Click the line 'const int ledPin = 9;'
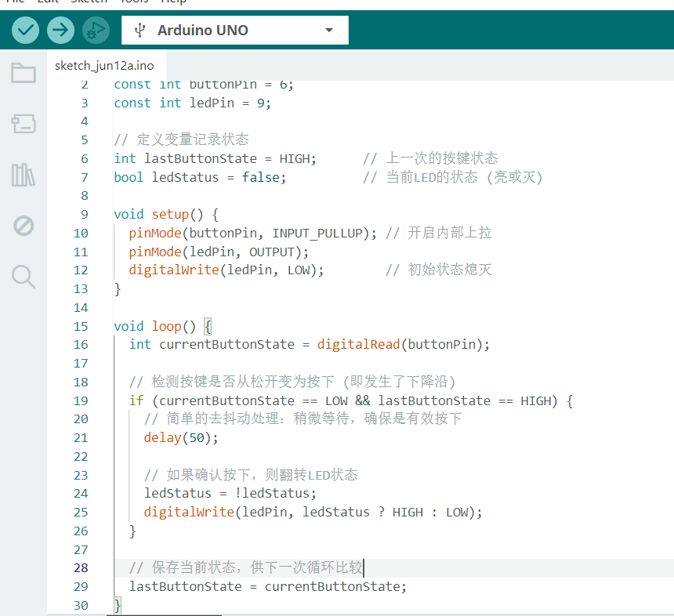The width and height of the screenshot is (674, 616). [192, 103]
